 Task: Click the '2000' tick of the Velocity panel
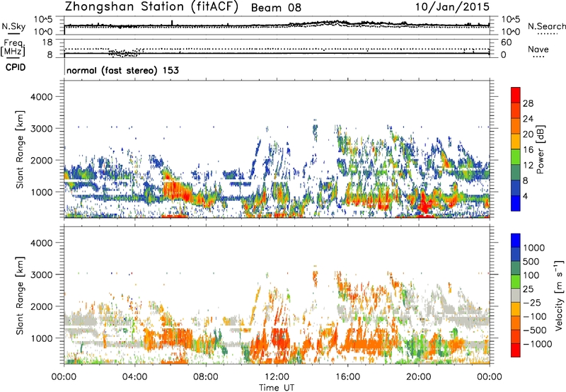click(x=41, y=306)
